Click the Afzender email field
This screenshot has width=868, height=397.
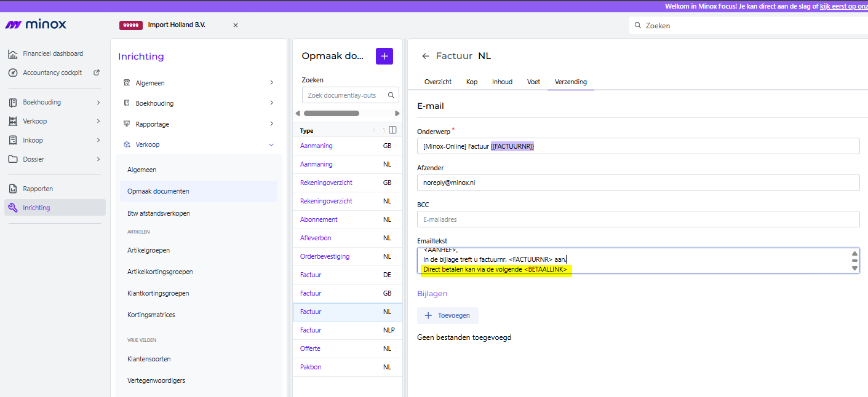pyautogui.click(x=638, y=183)
